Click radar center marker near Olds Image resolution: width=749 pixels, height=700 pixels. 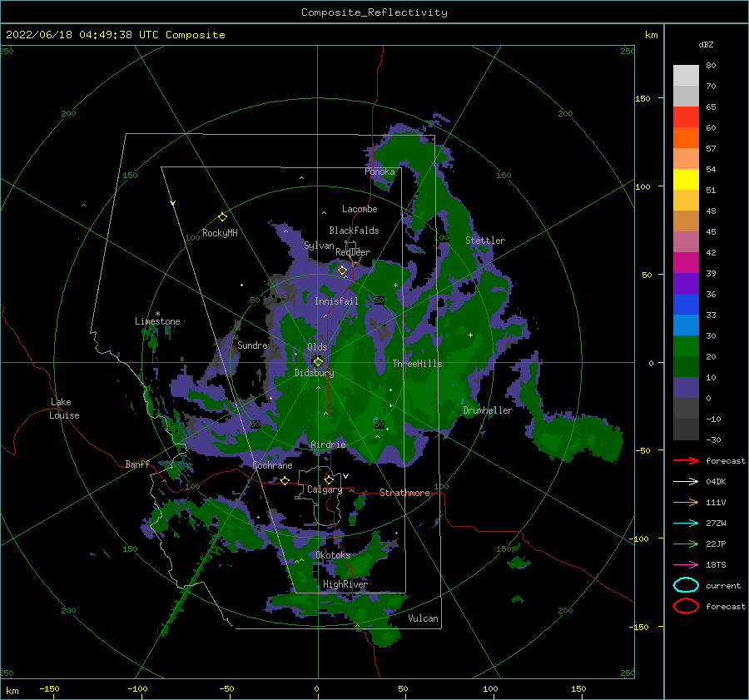318,362
